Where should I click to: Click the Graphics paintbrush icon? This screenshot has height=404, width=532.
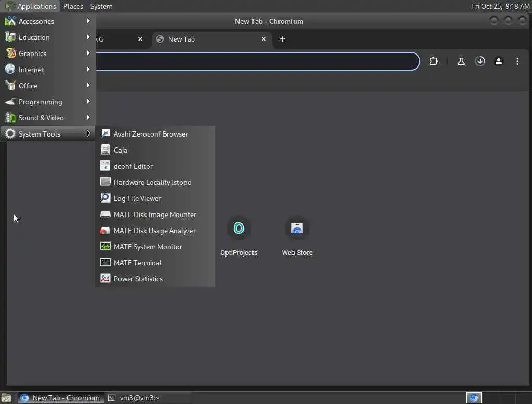(x=10, y=53)
